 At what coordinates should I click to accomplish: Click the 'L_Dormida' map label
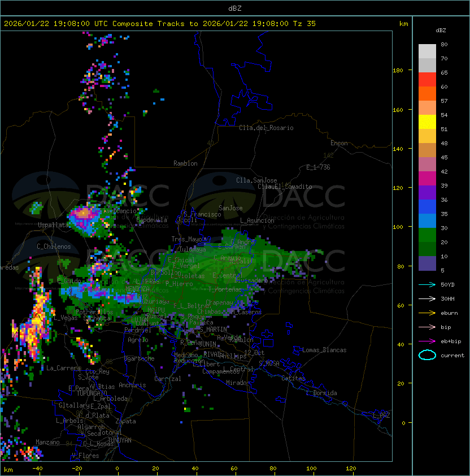[321, 393]
